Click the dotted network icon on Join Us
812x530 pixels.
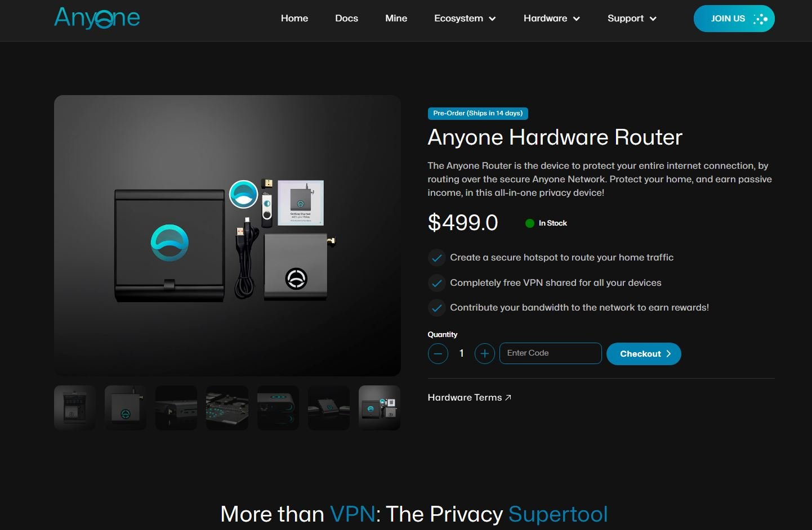(761, 19)
